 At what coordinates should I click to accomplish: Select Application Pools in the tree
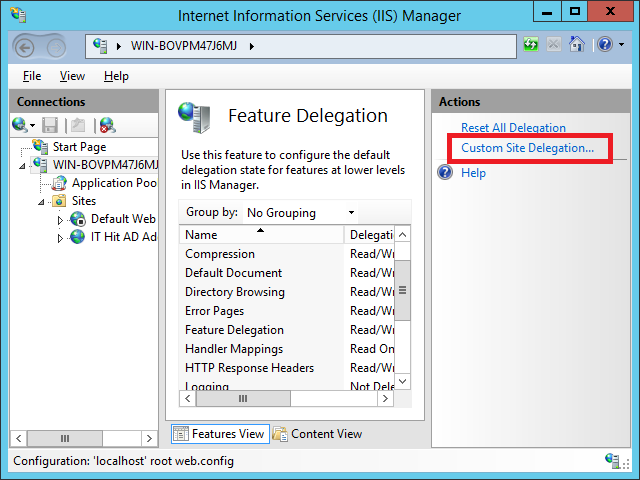(x=114, y=183)
